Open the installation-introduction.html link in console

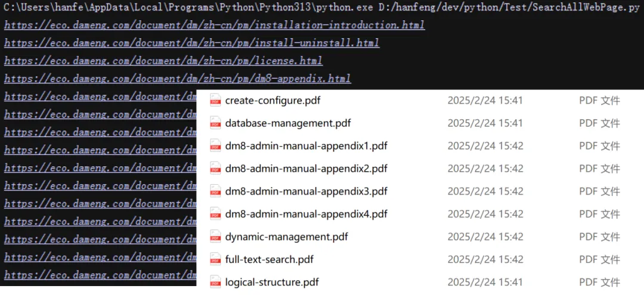[x=215, y=25]
